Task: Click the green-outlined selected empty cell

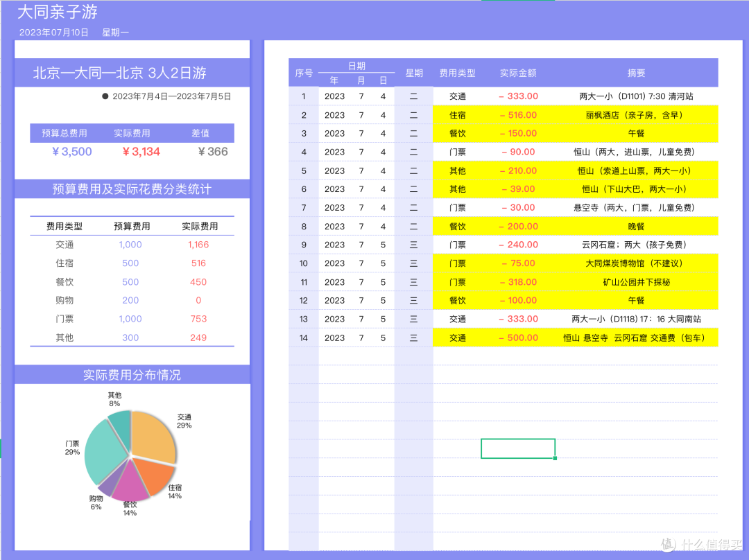Action: [518, 448]
